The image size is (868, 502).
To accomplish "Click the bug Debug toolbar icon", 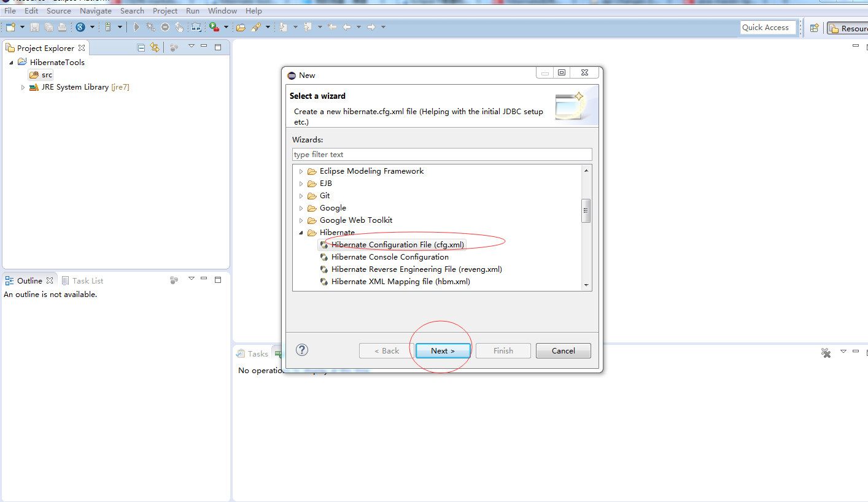I will [150, 27].
